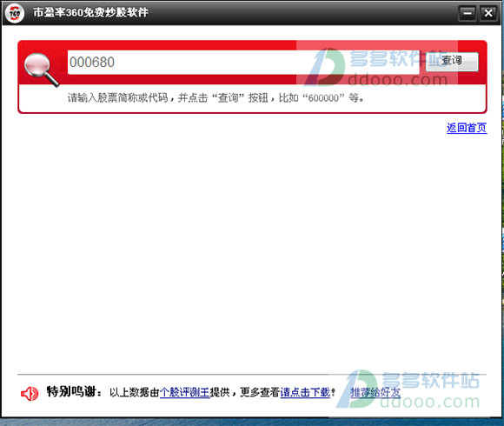Open the 返回首页 link
This screenshot has height=426, width=504.
(467, 128)
